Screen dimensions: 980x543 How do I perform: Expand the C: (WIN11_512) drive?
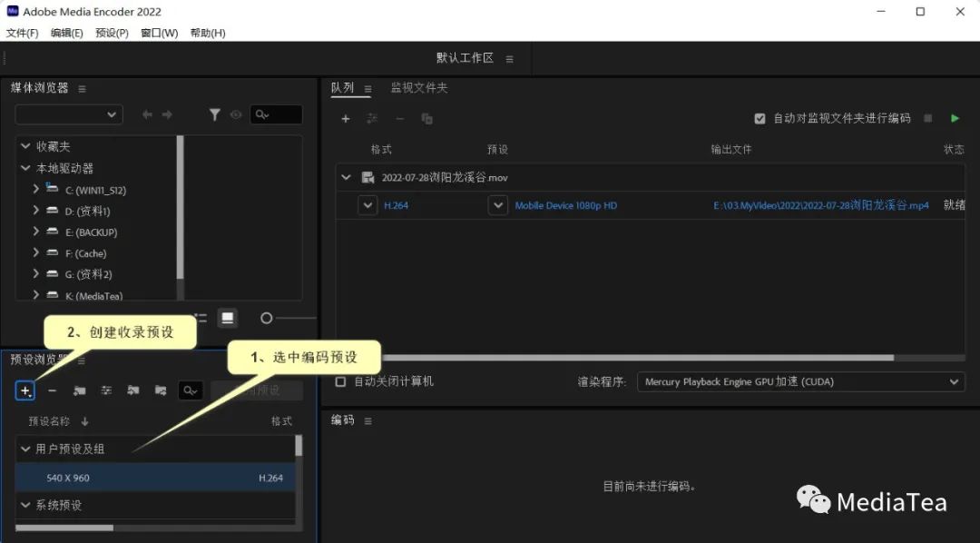tap(35, 188)
